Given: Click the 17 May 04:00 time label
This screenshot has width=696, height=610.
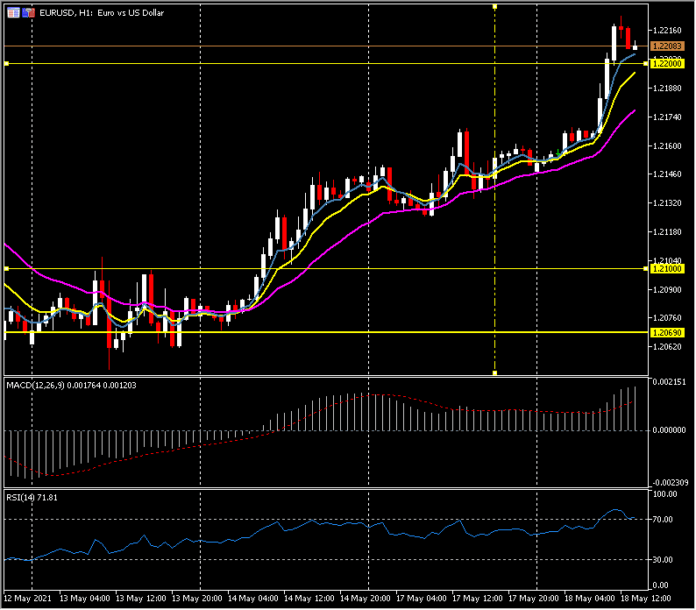Looking at the screenshot, I should [x=421, y=599].
